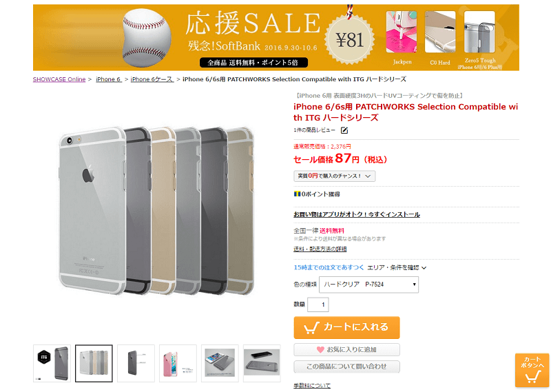Click the Jackpen product image in banner

402,32
